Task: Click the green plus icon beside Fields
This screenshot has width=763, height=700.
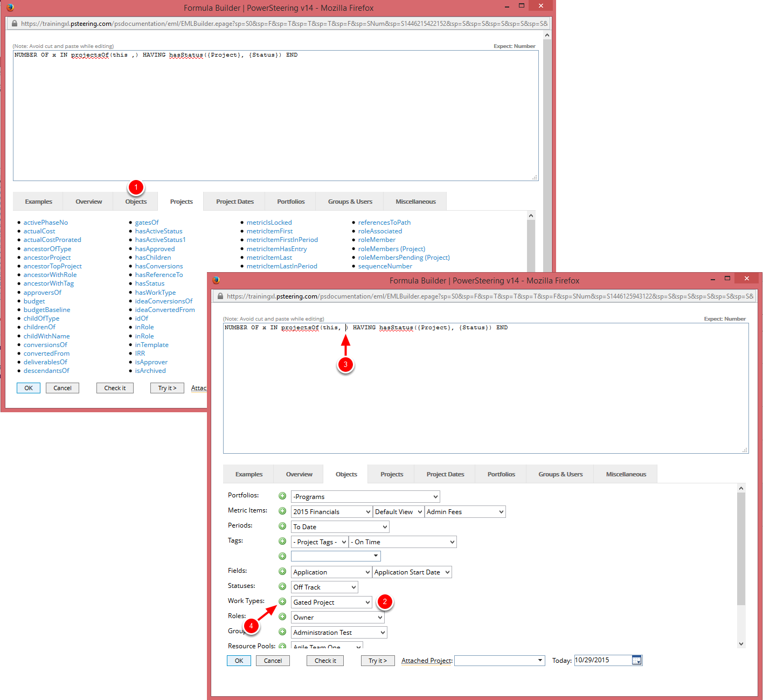Action: pyautogui.click(x=282, y=571)
